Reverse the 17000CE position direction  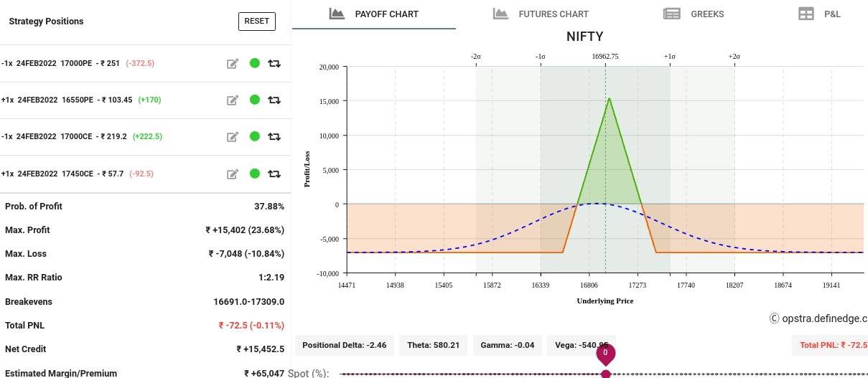(274, 137)
